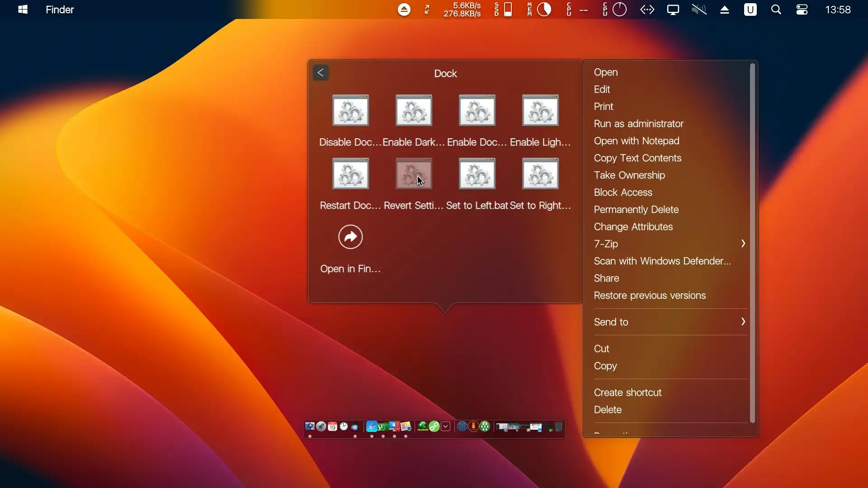Click the back arrow in Dock popup
The height and width of the screenshot is (488, 868).
pyautogui.click(x=321, y=73)
